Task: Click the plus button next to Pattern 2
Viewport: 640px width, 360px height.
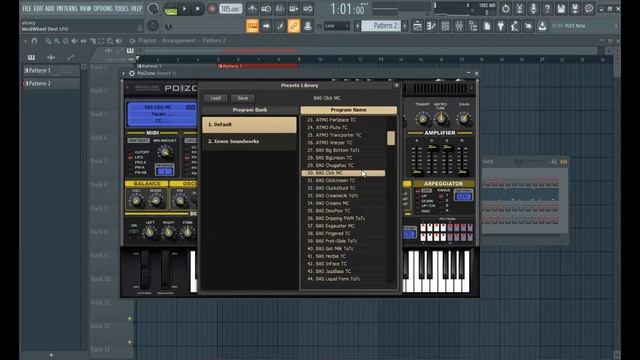Action: pyautogui.click(x=405, y=26)
